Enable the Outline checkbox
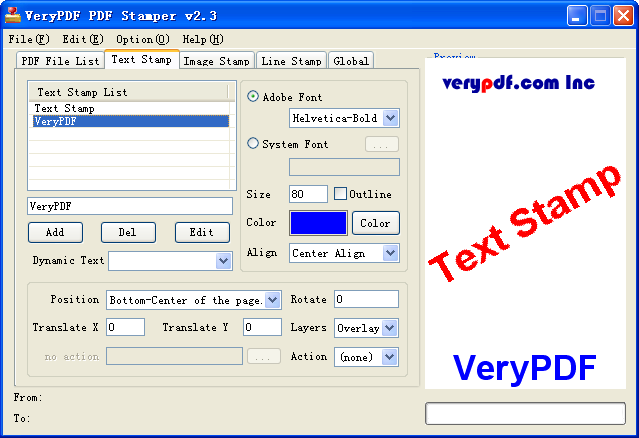The height and width of the screenshot is (438, 639). (x=340, y=194)
